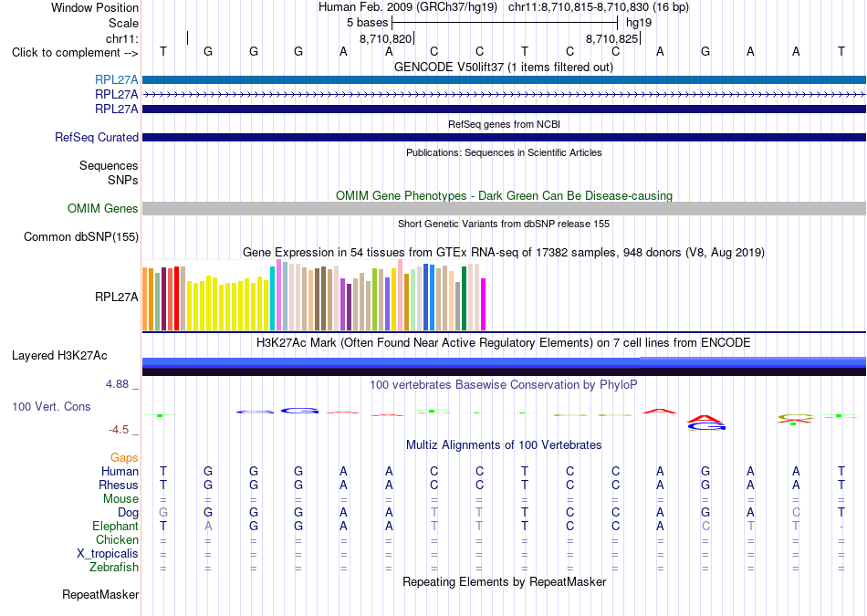
Task: Select the Human alignment row label
Action: 120,471
